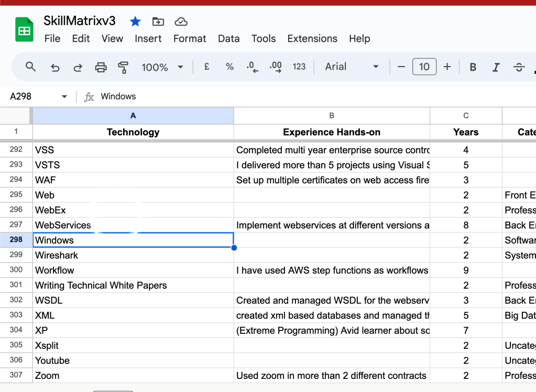536x392 pixels.
Task: Open the Data menu
Action: coord(228,39)
